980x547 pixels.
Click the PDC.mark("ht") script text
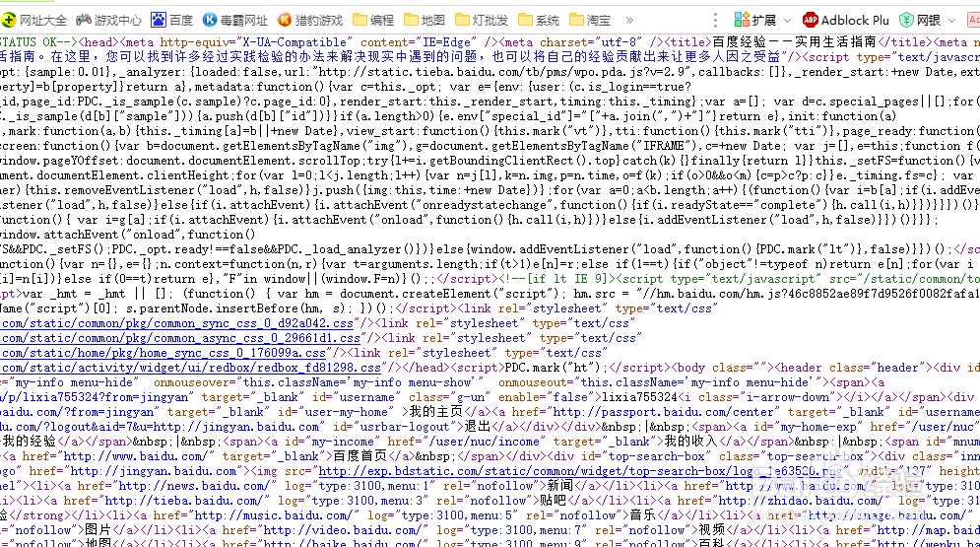[554, 368]
